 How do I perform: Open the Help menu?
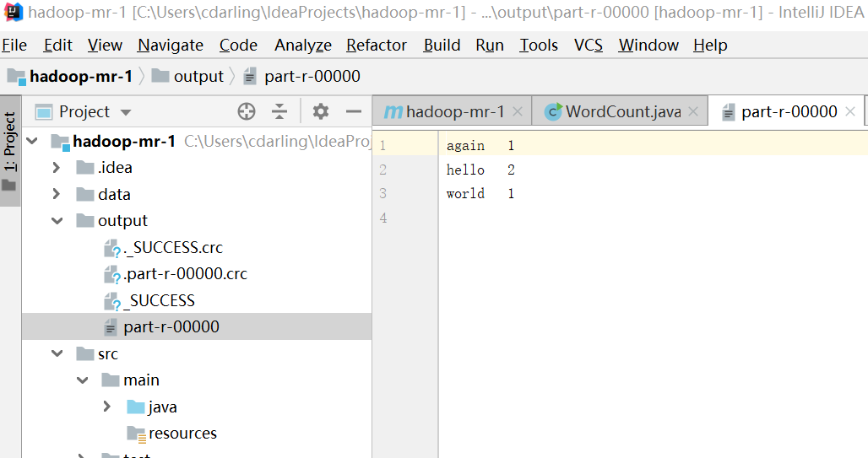pyautogui.click(x=710, y=45)
